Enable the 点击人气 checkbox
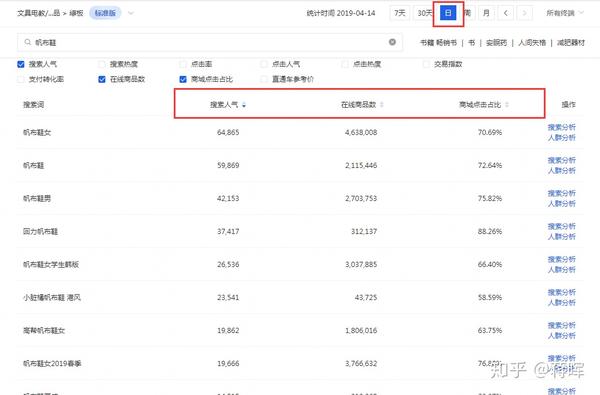600x395 pixels. 264,64
